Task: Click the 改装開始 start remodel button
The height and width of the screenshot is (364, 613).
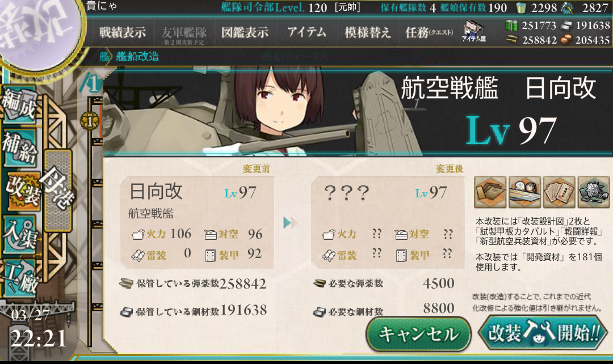Action: [543, 333]
